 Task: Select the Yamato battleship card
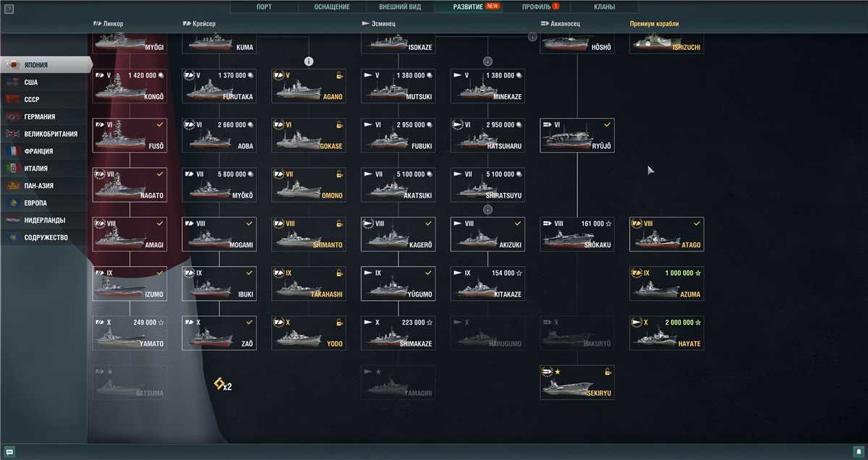129,333
